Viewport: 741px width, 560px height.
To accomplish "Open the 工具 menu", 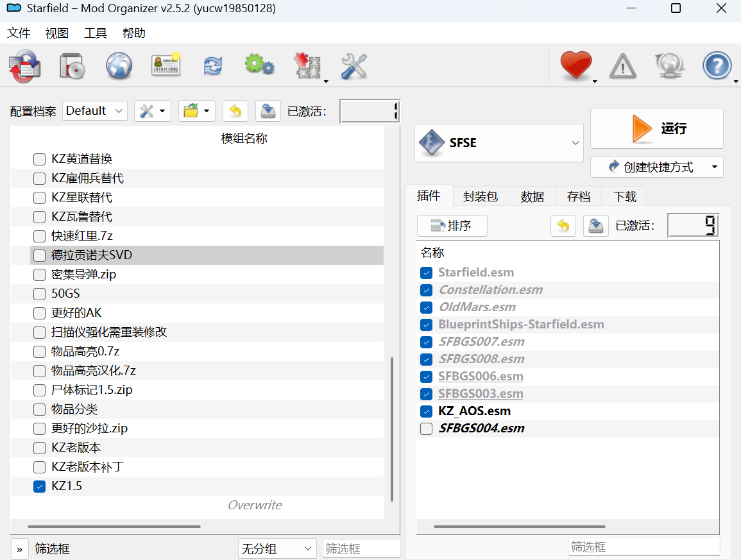I will pyautogui.click(x=96, y=33).
